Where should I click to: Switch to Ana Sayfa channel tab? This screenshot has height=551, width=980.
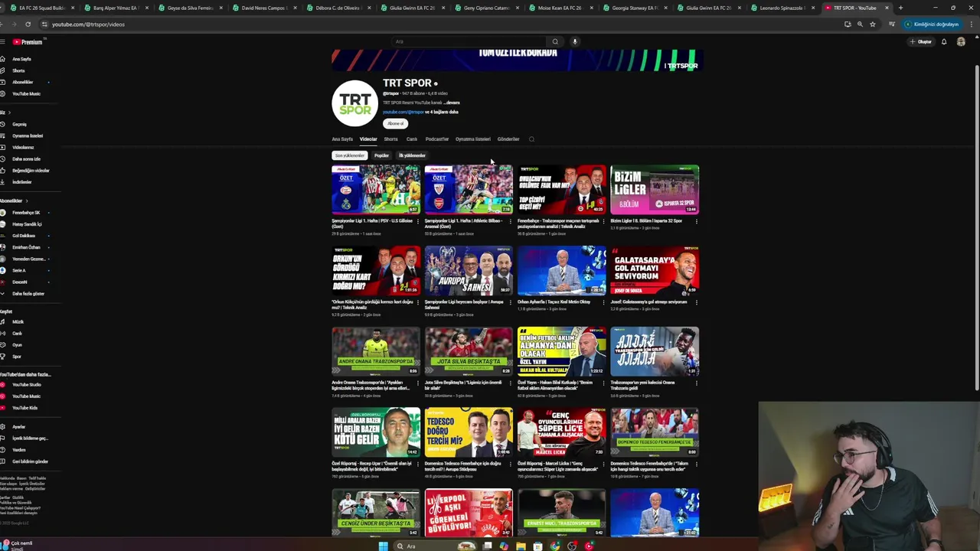click(342, 139)
